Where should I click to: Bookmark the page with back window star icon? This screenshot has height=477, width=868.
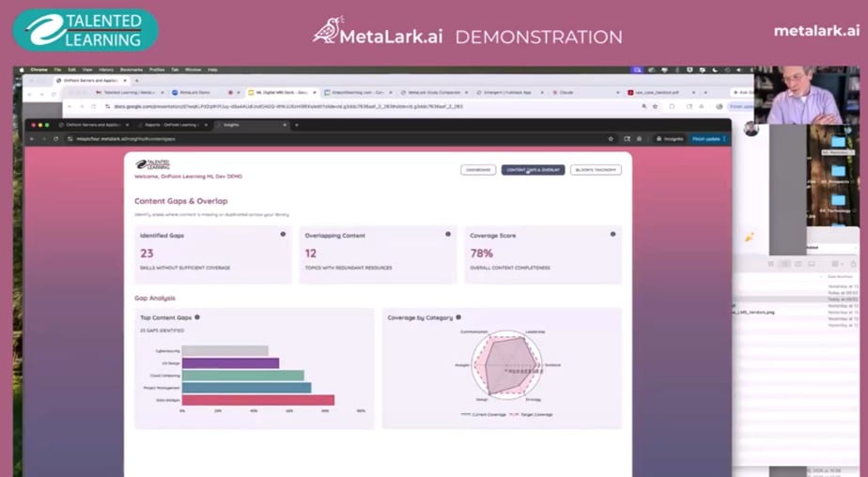click(655, 106)
